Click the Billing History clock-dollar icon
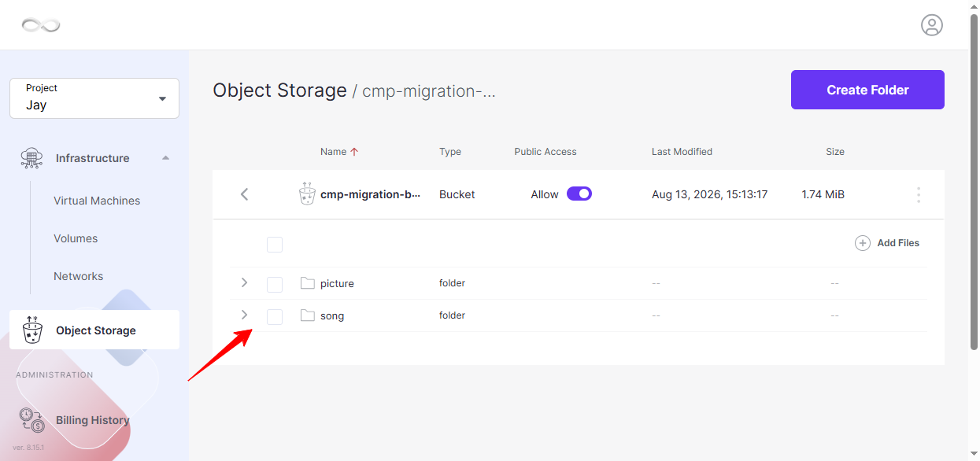Image resolution: width=980 pixels, height=461 pixels. tap(32, 420)
